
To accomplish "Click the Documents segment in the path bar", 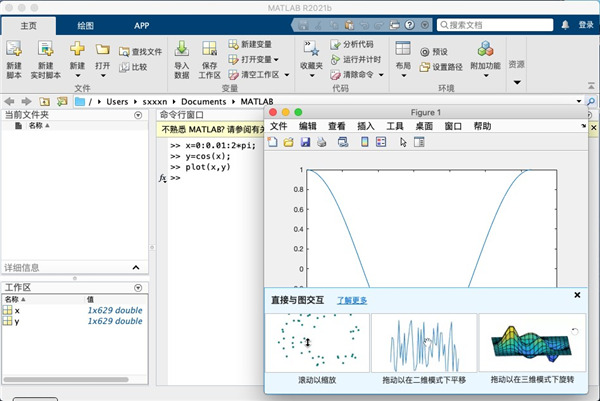I will tap(204, 102).
